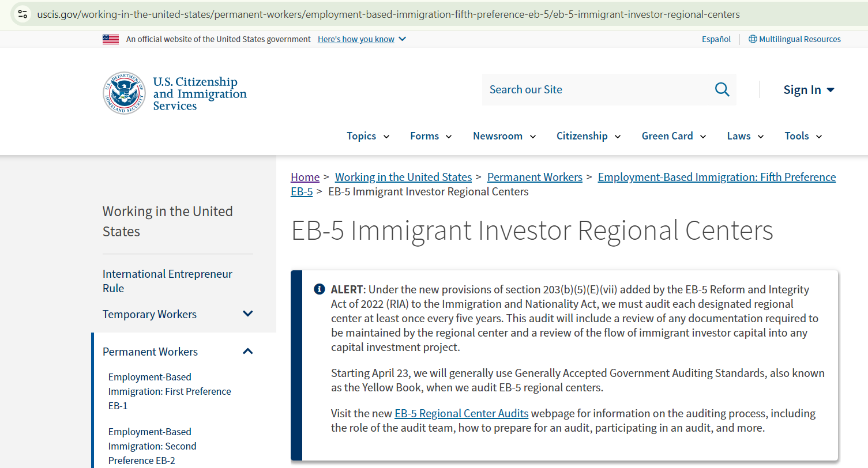
Task: Open Second Preference EB-2 sidebar link
Action: tap(152, 446)
